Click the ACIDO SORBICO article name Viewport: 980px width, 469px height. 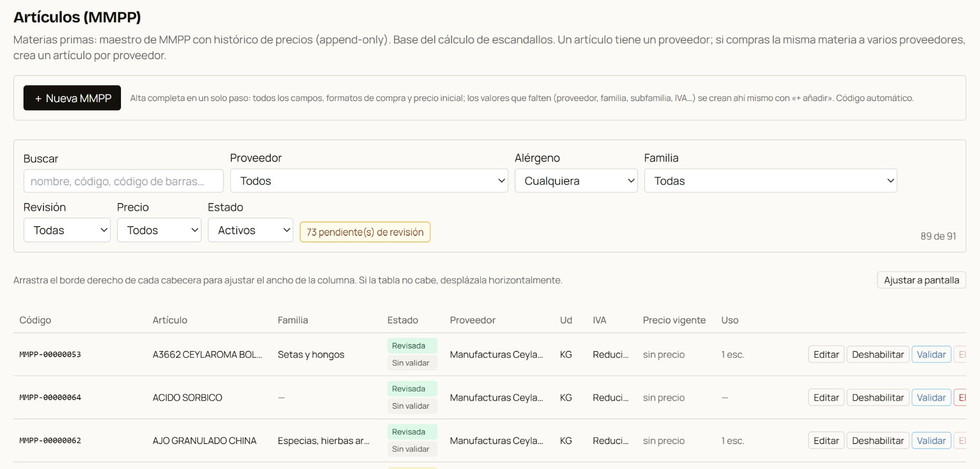point(187,398)
